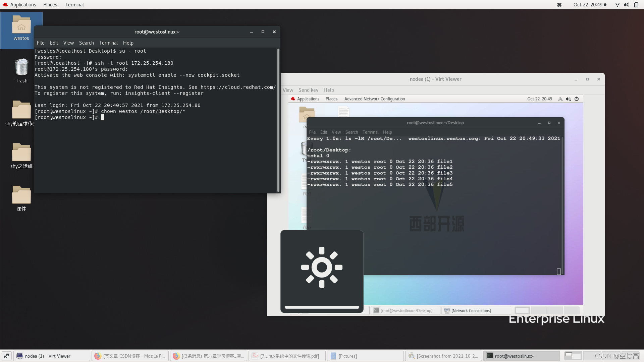Viewport: 644px width, 362px height.
Task: Click the battery status icon in tray
Action: pyautogui.click(x=635, y=5)
